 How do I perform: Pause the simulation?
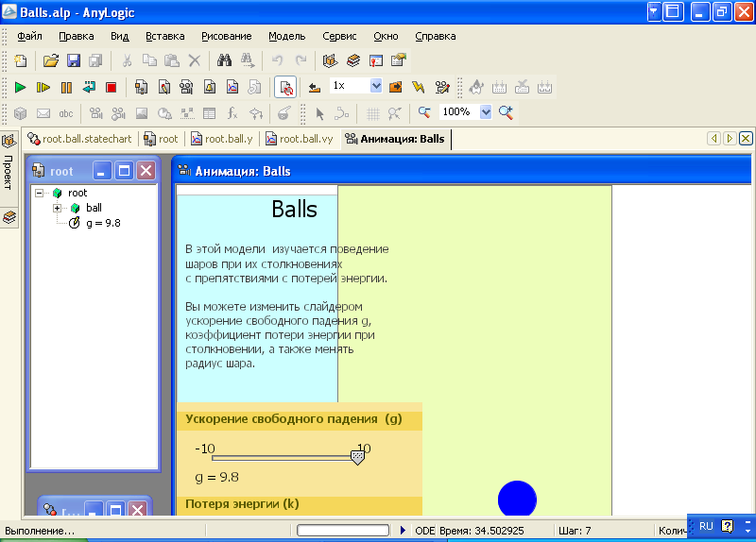click(x=66, y=87)
